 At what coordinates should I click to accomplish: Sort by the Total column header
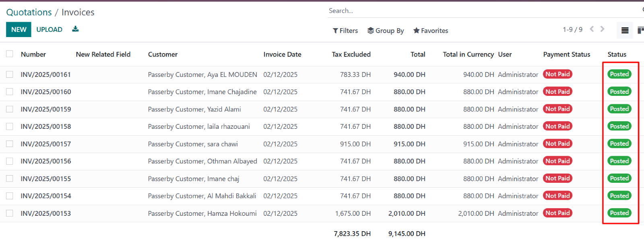(x=418, y=54)
